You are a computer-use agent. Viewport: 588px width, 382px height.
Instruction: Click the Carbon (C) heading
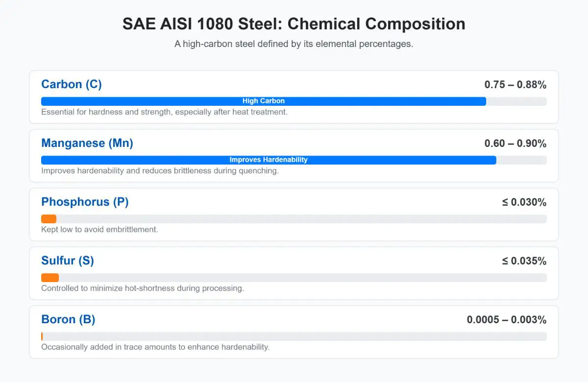tap(72, 84)
